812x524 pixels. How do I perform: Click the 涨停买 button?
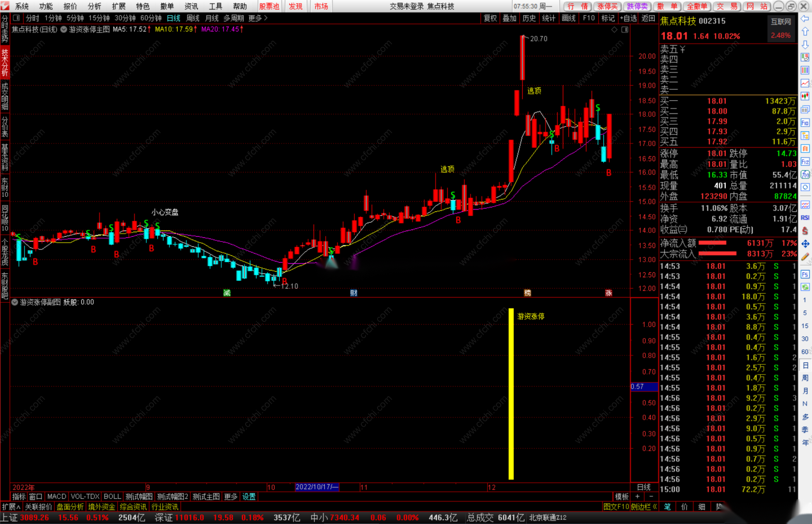click(607, 6)
